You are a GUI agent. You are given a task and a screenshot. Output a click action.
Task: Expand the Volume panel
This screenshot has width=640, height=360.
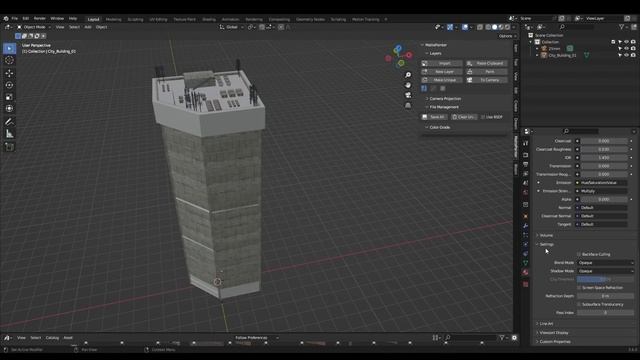[x=546, y=236]
